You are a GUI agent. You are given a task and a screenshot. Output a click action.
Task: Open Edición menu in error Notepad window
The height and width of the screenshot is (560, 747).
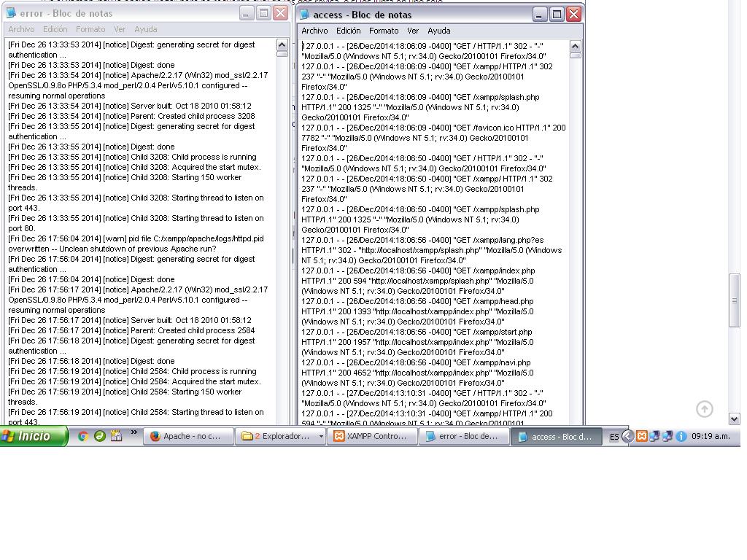point(55,29)
